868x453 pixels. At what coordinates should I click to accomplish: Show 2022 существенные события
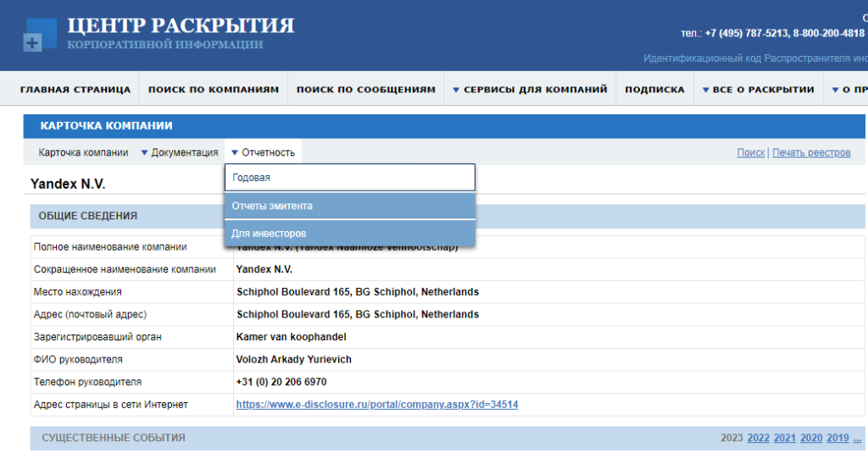tap(759, 438)
